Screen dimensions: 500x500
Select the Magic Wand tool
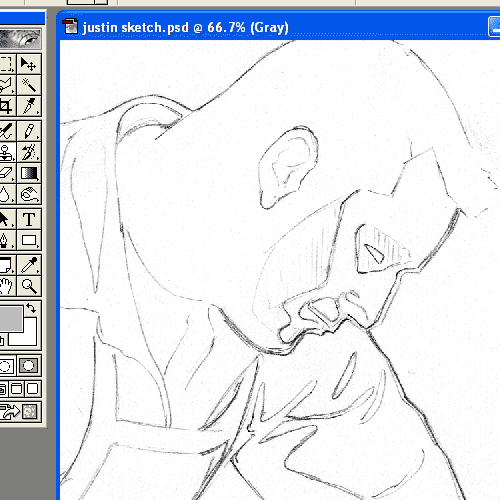29,85
